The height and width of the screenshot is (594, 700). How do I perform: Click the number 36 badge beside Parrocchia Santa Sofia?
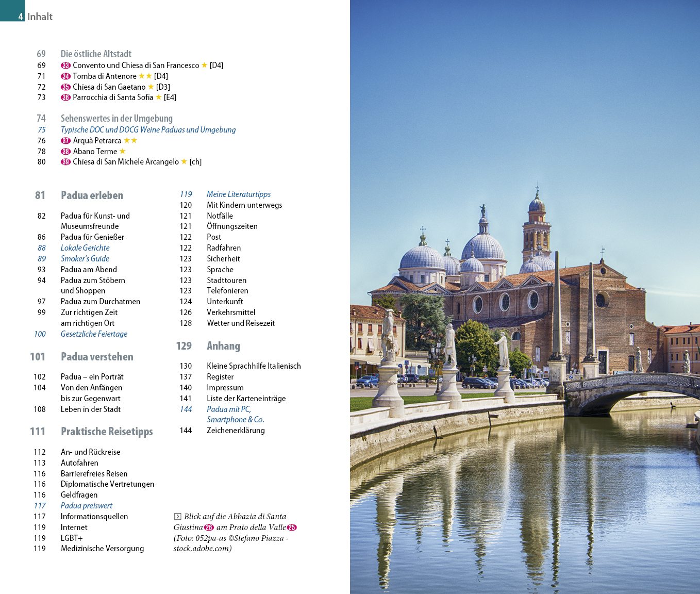(x=65, y=97)
